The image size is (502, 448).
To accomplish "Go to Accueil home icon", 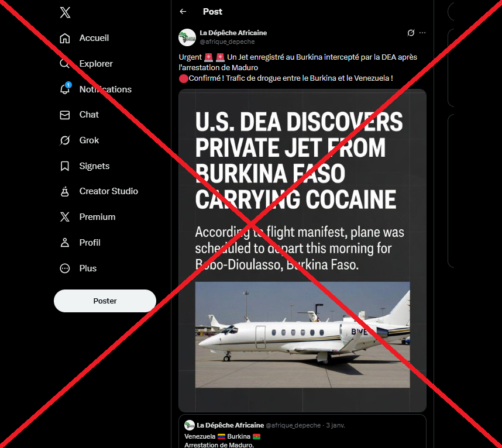I will pos(65,38).
